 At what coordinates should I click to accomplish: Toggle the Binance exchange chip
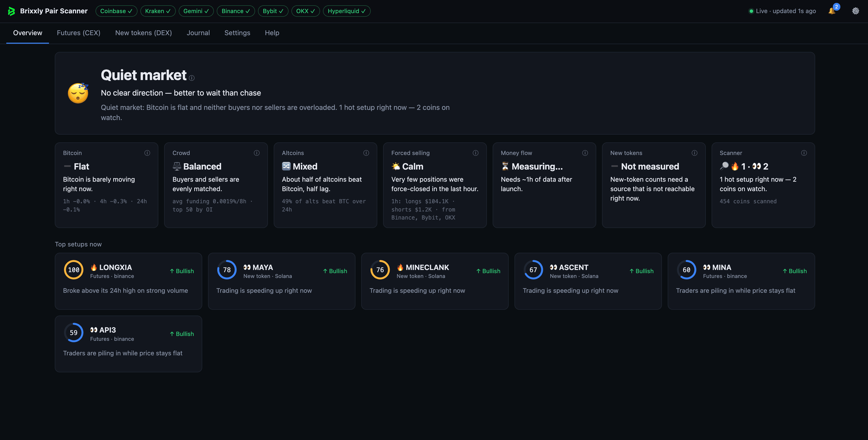pos(236,11)
